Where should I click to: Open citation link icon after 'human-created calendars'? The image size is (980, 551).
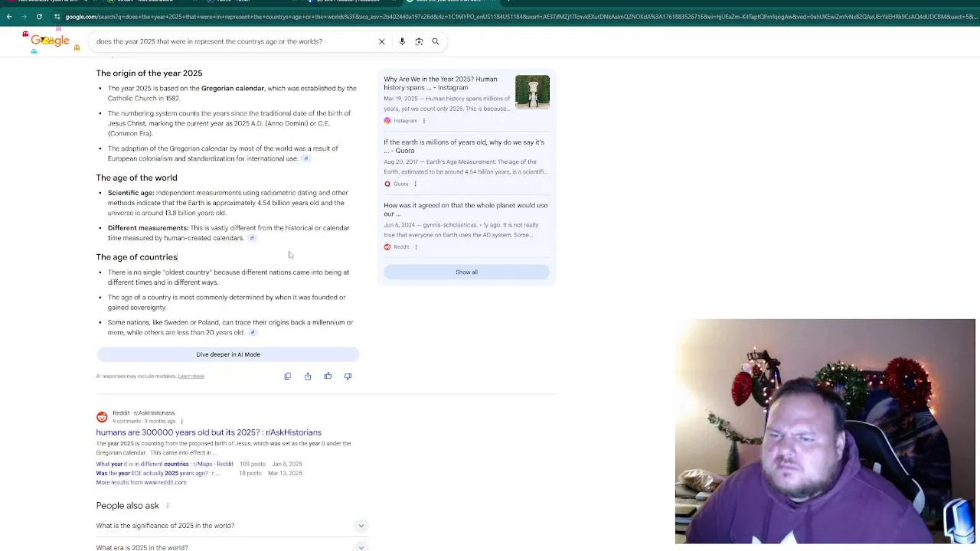(252, 238)
